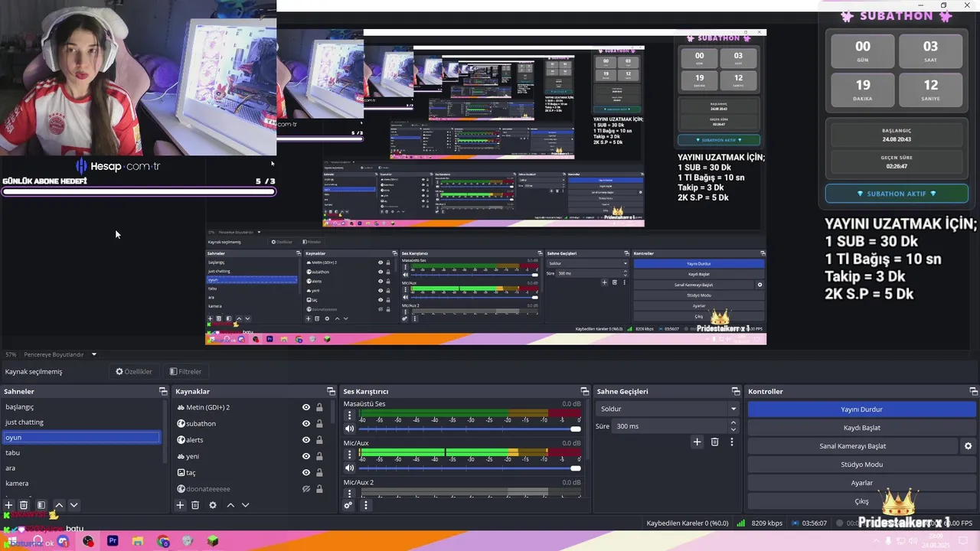Add a scene transition with plus icon
The height and width of the screenshot is (551, 980).
(x=697, y=442)
